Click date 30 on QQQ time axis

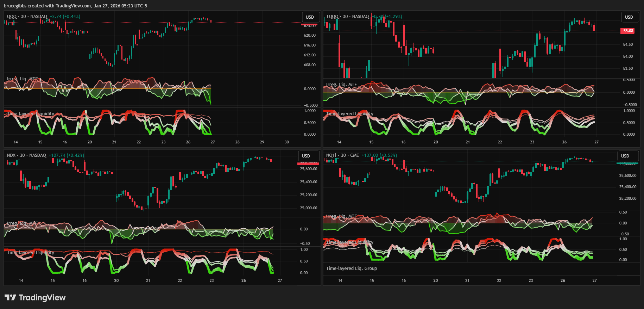[x=286, y=142]
